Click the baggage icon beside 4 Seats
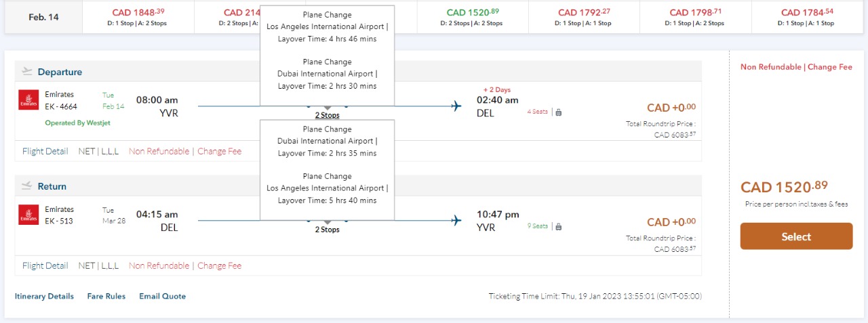The width and height of the screenshot is (868, 323). click(559, 112)
